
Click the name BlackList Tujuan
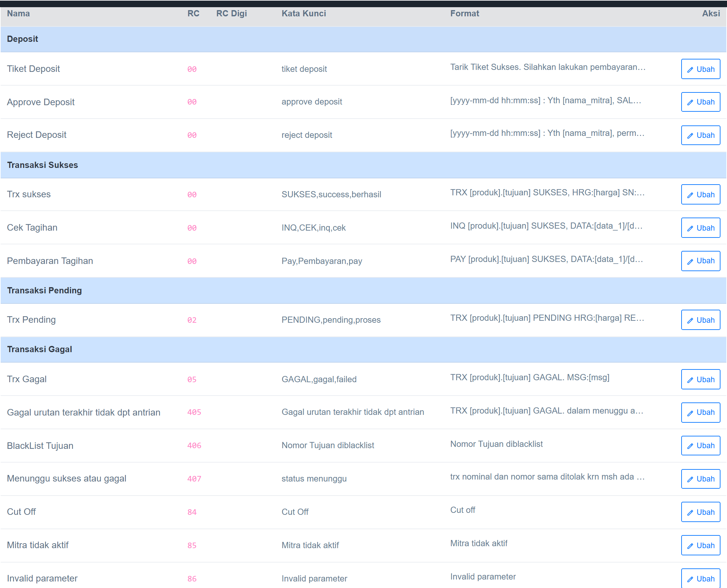[40, 446]
